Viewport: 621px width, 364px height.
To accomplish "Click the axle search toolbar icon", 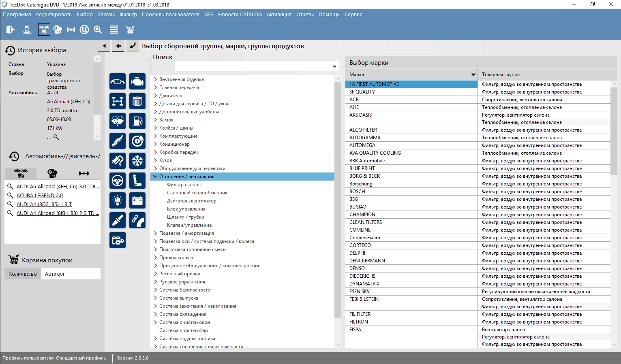I will tap(71, 30).
